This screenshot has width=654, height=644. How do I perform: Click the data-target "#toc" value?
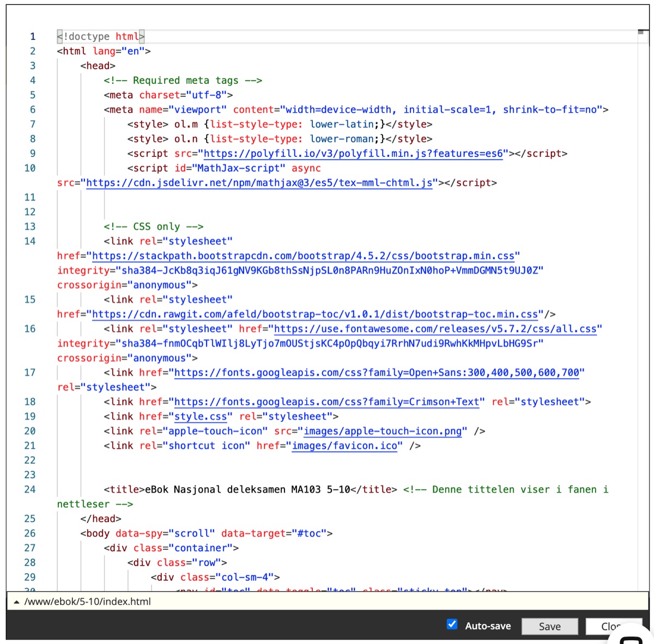click(x=309, y=534)
